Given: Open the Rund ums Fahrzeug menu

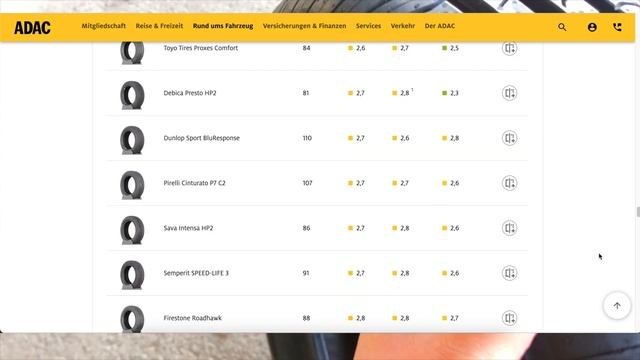Looking at the screenshot, I should click(x=223, y=26).
